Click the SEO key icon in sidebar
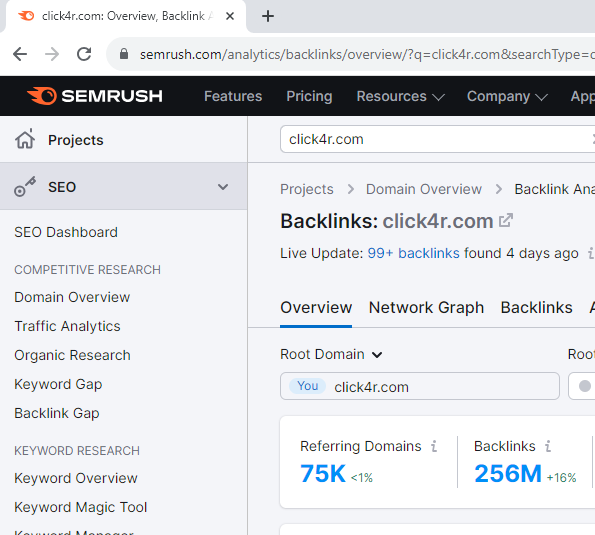The image size is (595, 535). coord(25,187)
